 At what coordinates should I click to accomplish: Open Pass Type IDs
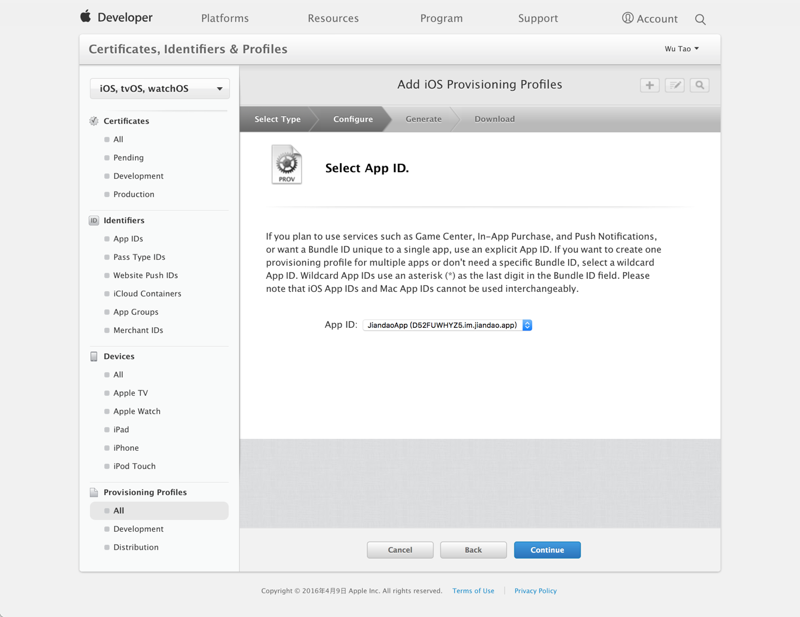[x=139, y=257]
